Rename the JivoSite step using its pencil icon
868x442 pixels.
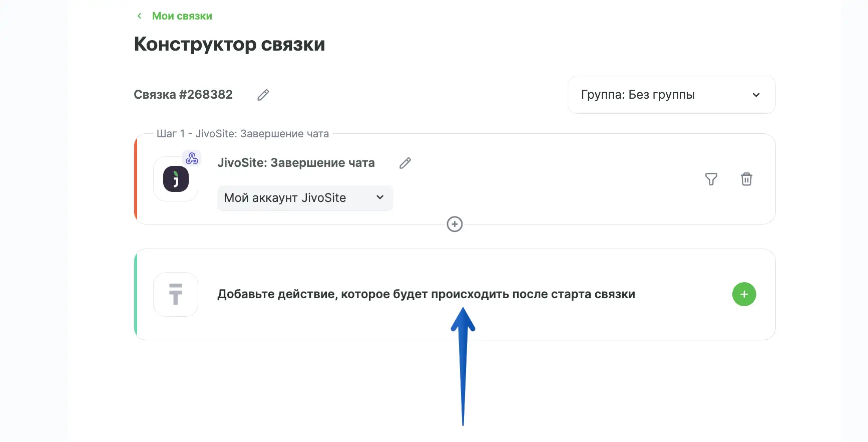tap(405, 163)
